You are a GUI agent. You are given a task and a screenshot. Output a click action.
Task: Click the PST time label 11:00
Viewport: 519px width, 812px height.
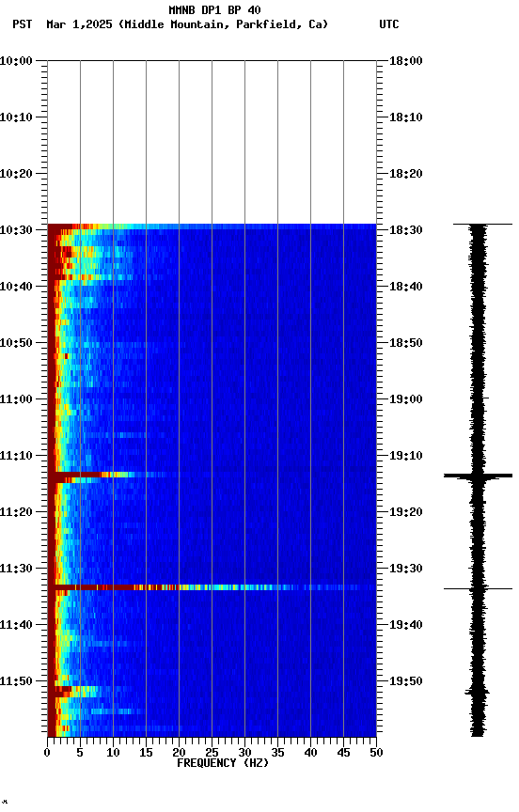(16, 399)
